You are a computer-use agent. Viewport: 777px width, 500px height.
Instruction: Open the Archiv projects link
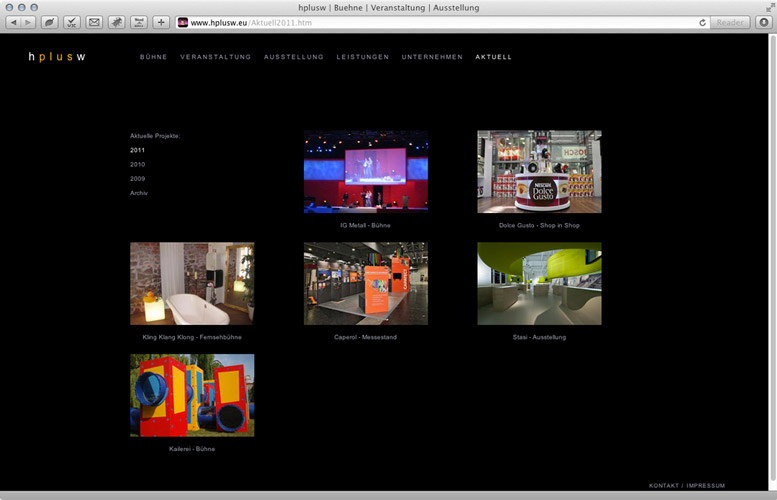[139, 192]
